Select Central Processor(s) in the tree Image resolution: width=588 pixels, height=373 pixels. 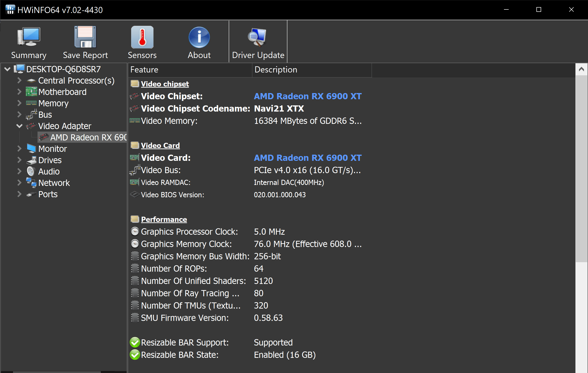[76, 81]
